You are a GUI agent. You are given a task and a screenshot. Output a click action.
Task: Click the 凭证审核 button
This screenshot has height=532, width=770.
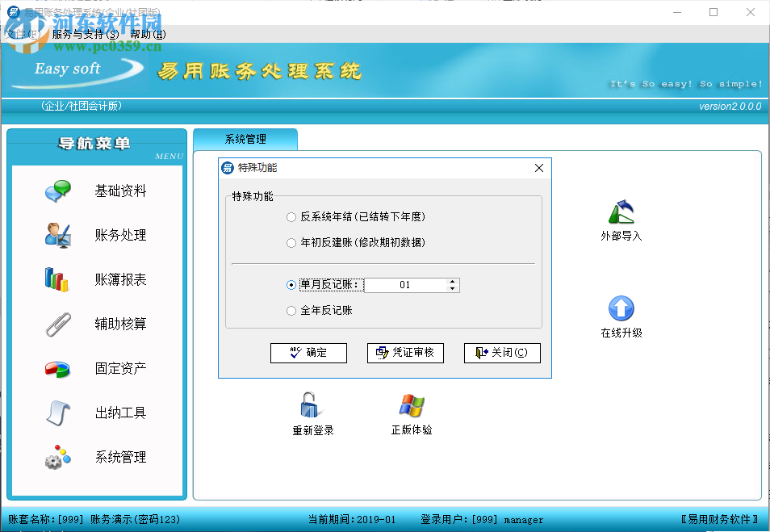click(405, 353)
